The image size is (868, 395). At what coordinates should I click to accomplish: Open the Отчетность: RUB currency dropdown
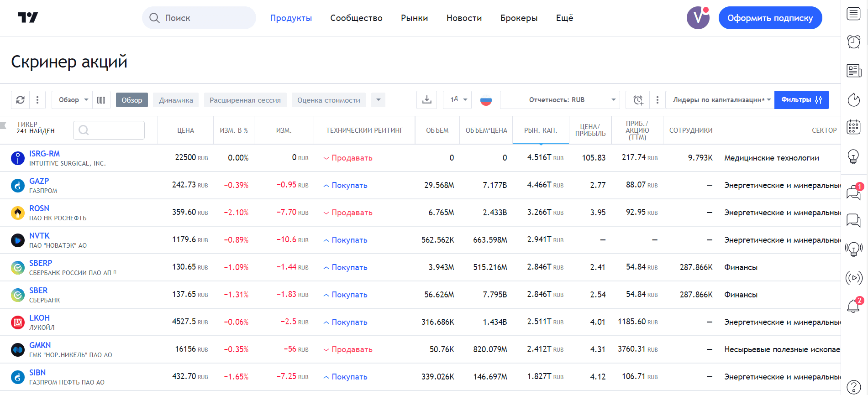pyautogui.click(x=560, y=100)
